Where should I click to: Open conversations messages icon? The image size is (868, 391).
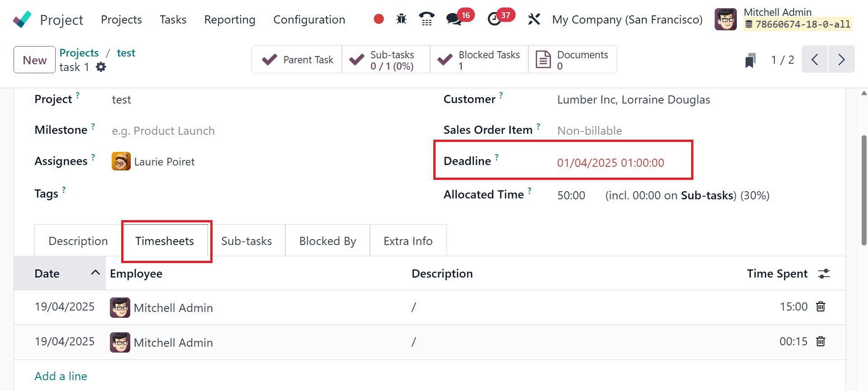454,19
